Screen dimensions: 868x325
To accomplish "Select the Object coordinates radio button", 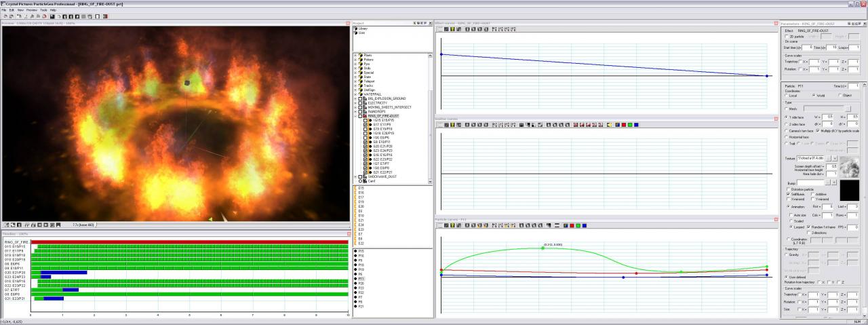I will [841, 96].
